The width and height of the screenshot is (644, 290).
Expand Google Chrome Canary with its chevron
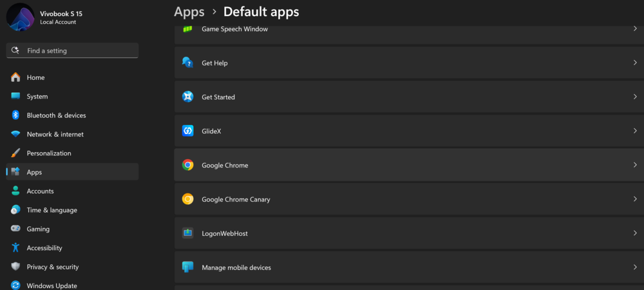[635, 199]
